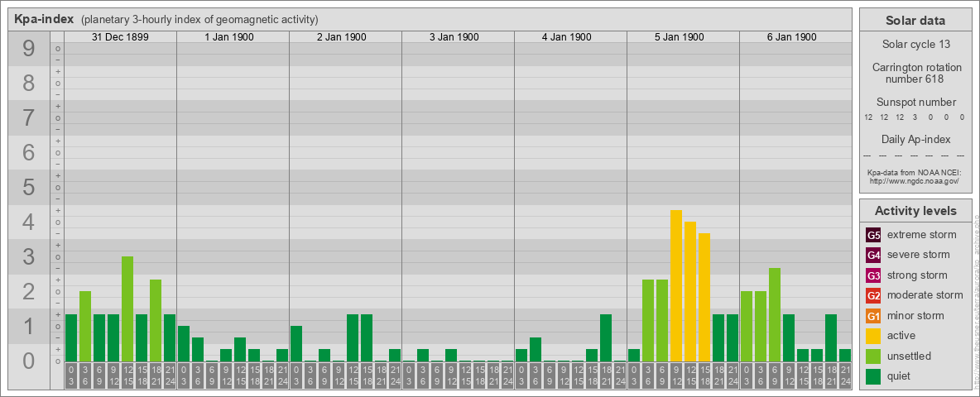The image size is (980, 397).
Task: Click the 'Activity levels' panel heading
Action: coord(915,211)
